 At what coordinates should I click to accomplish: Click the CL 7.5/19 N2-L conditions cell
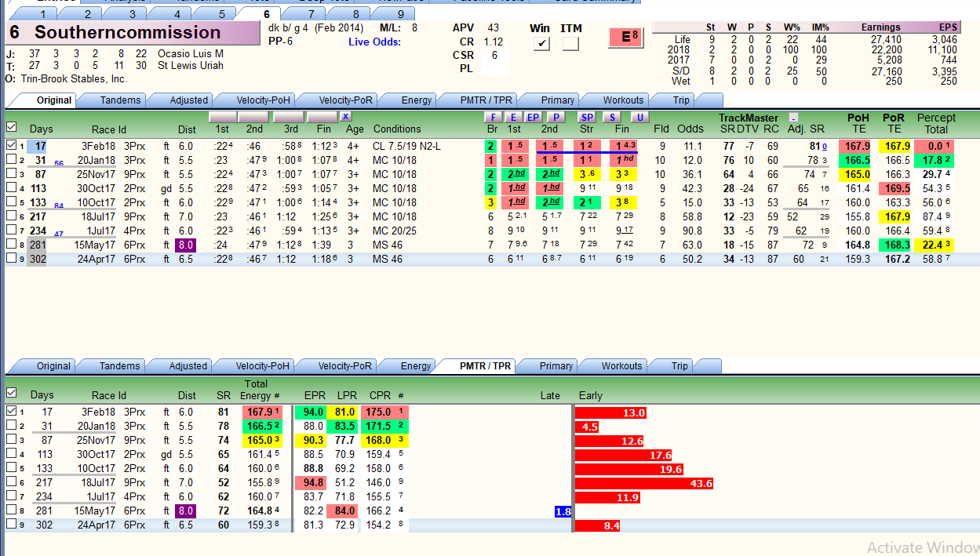406,145
